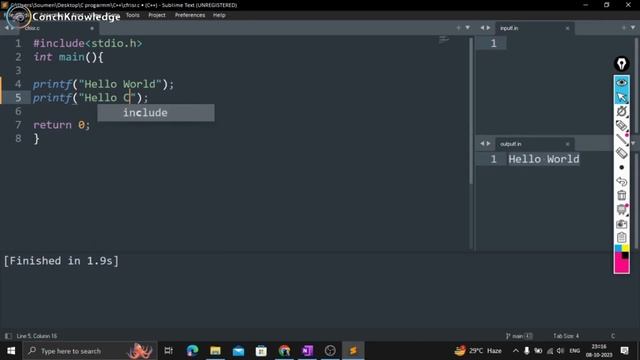The height and width of the screenshot is (360, 640).
Task: Open the Project menu
Action: tap(157, 15)
